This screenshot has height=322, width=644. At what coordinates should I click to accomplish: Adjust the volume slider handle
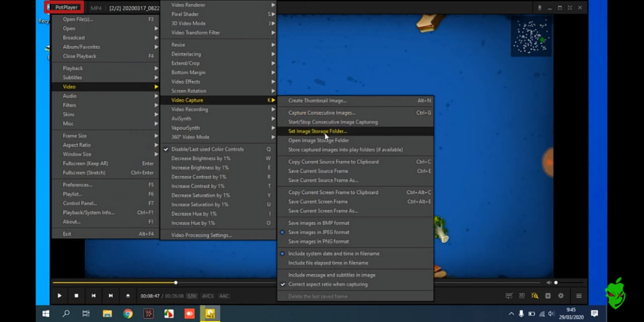pos(556,283)
